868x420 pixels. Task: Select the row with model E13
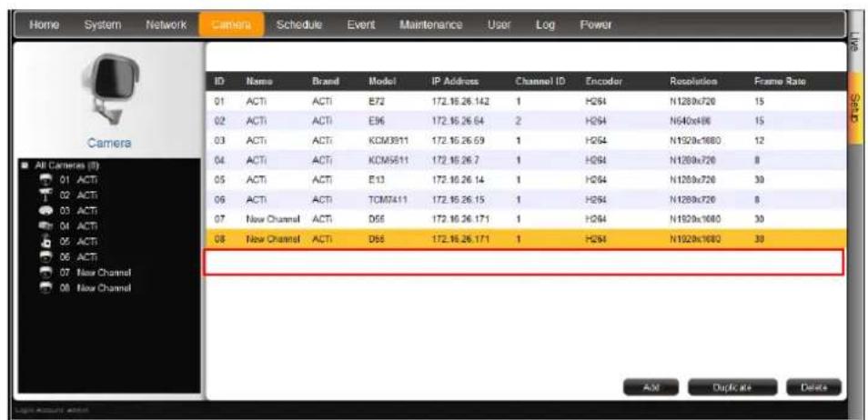coord(525,178)
